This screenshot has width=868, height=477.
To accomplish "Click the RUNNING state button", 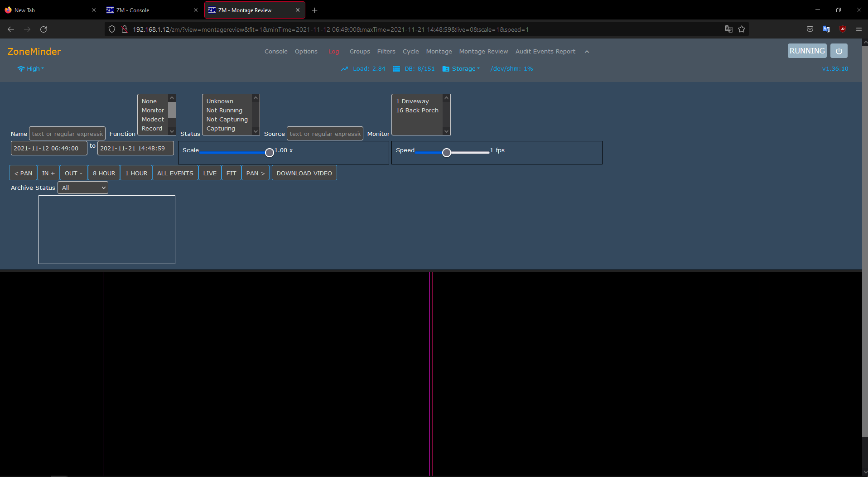I will pos(807,51).
